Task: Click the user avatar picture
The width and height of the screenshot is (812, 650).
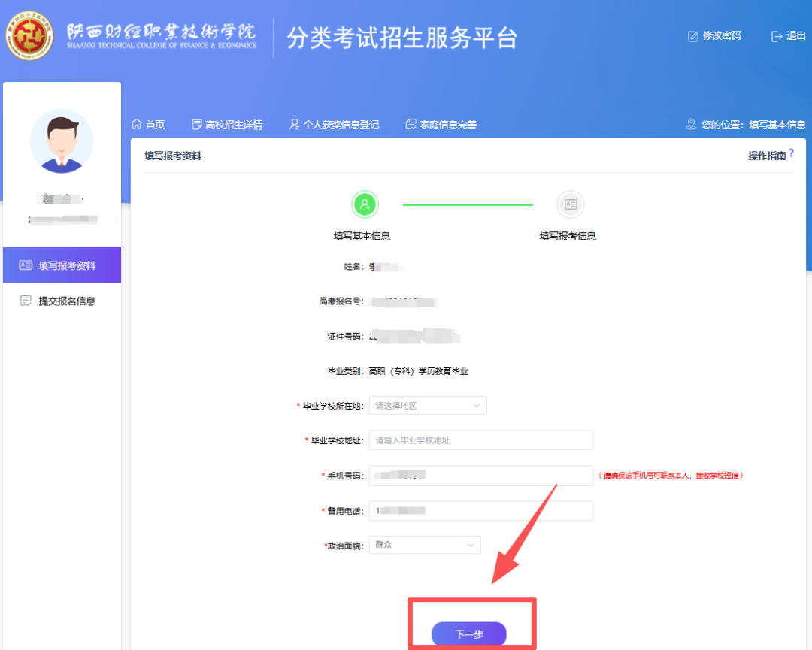Action: pos(62,141)
